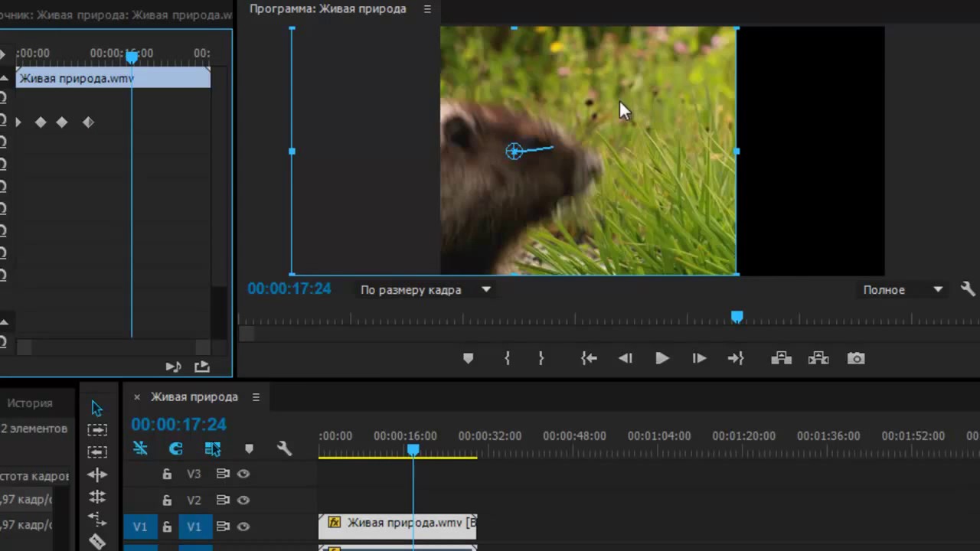Image resolution: width=980 pixels, height=551 pixels.
Task: Open Program monitor wrench settings
Action: (968, 289)
